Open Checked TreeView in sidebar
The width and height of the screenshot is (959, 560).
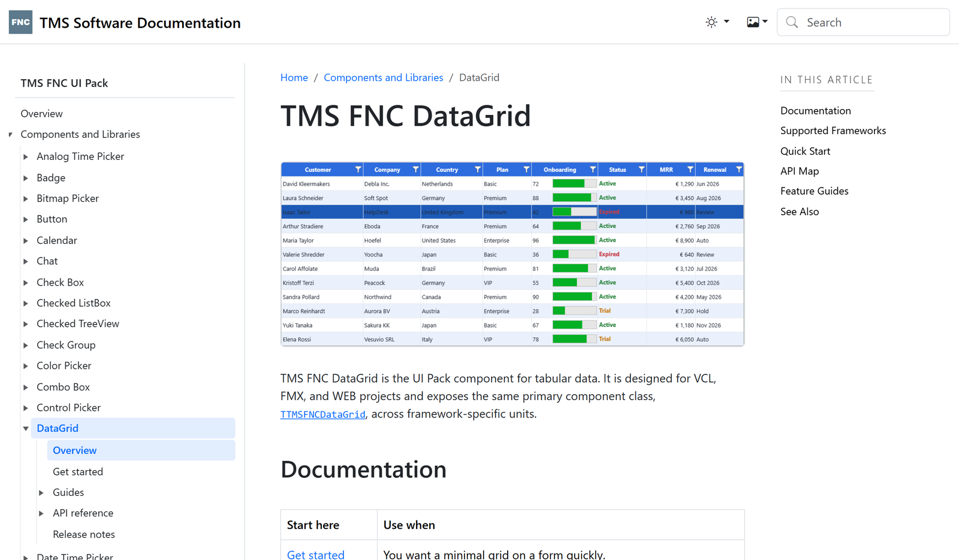click(x=78, y=323)
